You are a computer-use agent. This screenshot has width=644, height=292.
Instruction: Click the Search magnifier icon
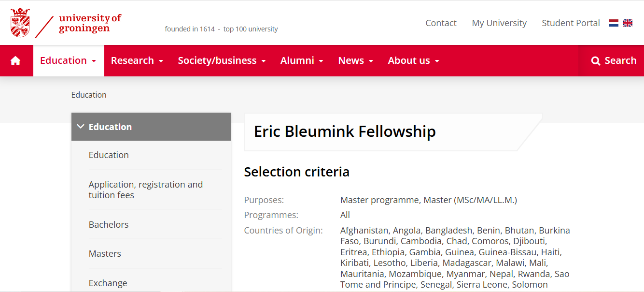[x=596, y=60]
